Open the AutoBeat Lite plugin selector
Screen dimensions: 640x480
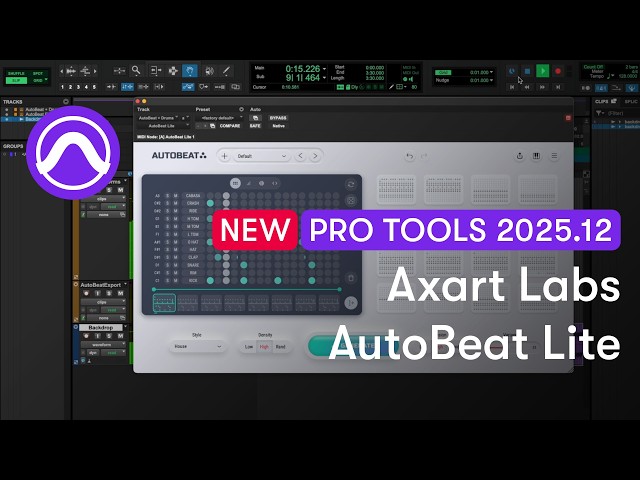point(163,126)
